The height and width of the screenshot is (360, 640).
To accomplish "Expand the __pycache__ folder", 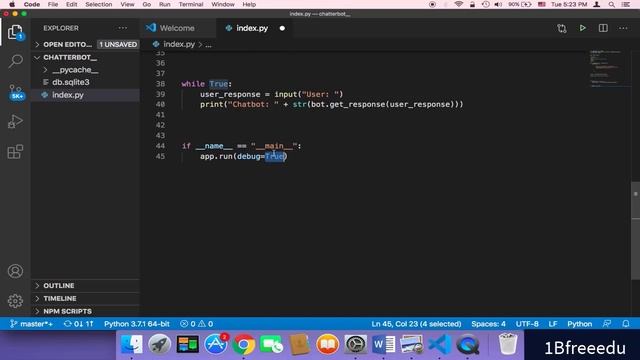I will coord(75,70).
